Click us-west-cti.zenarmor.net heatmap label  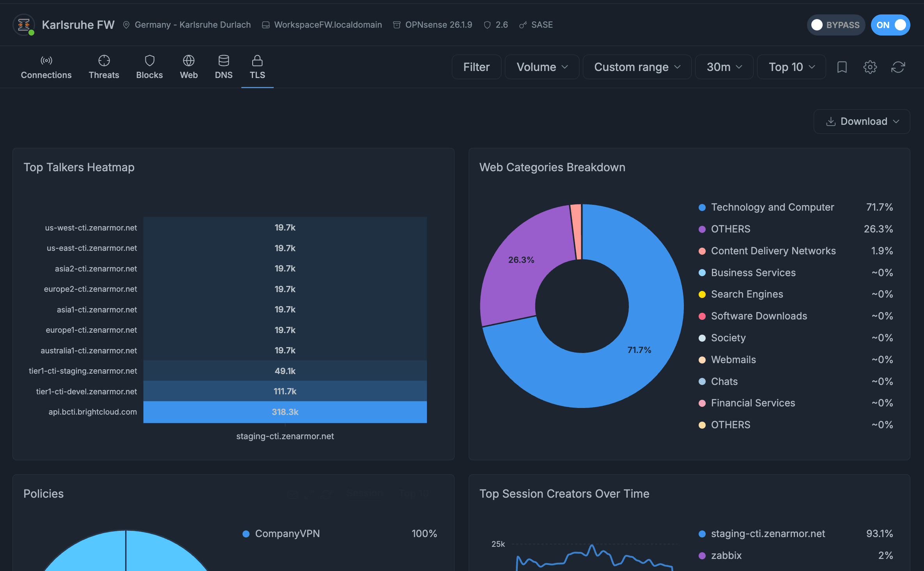(91, 228)
